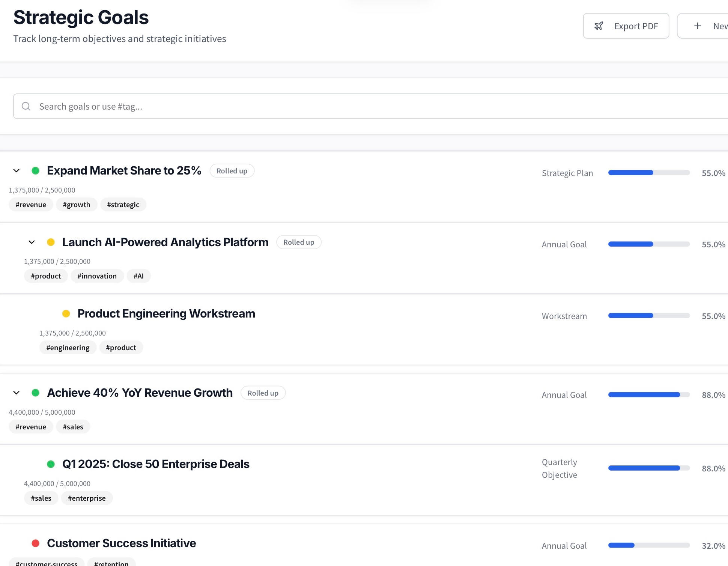Click green status dot of Expand Market Share
This screenshot has height=566, width=728.
[x=36, y=171]
